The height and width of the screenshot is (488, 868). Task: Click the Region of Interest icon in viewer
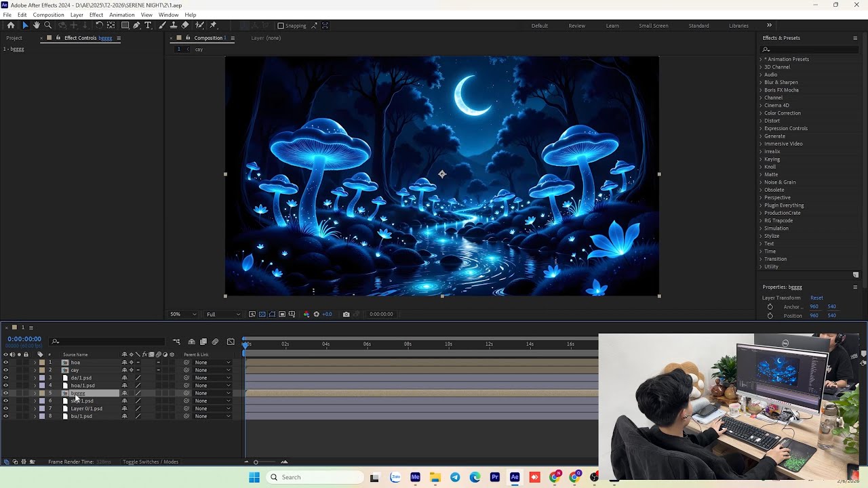click(282, 314)
